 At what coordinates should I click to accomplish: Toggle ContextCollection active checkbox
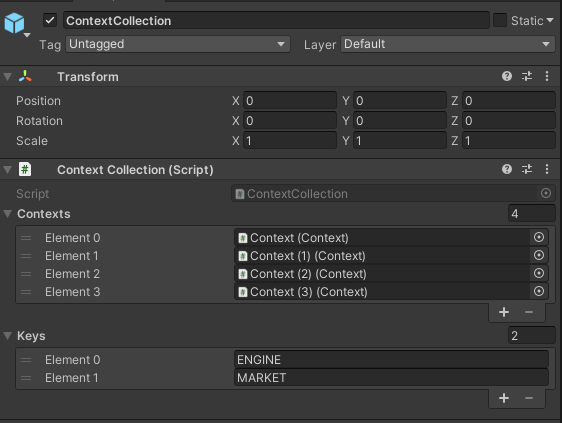pos(50,20)
